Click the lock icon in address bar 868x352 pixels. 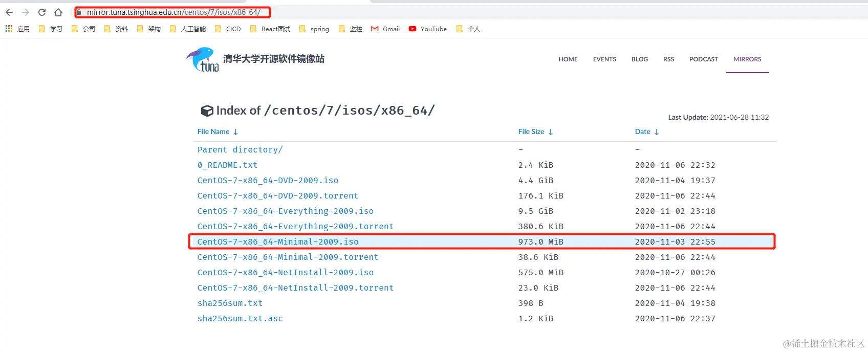79,12
